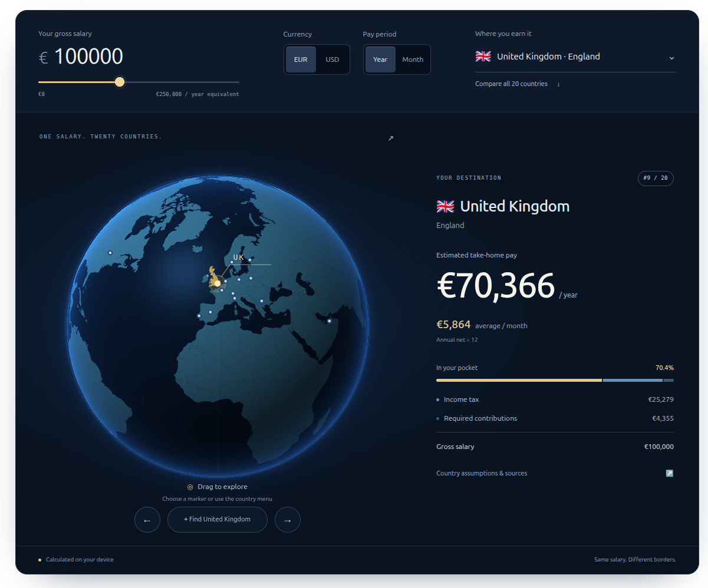The image size is (708, 588).
Task: Select the North America marker on the globe
Action: [110, 253]
